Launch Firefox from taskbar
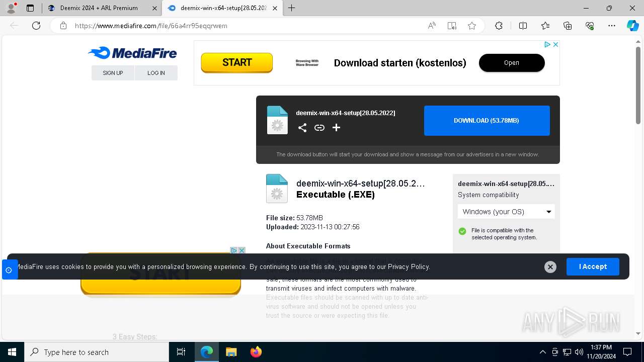 (x=256, y=352)
